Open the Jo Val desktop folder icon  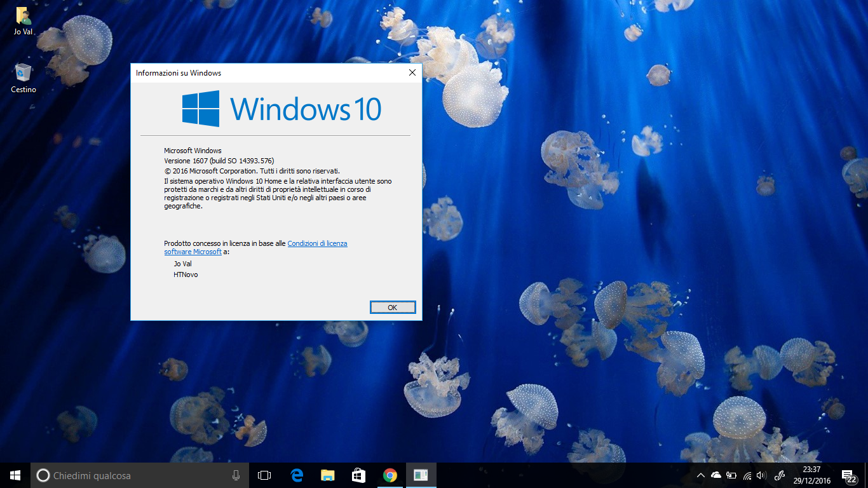[24, 21]
